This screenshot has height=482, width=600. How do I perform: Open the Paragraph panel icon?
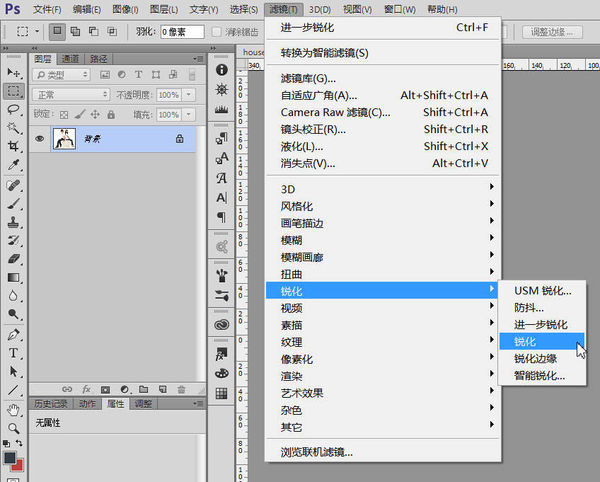[x=222, y=217]
